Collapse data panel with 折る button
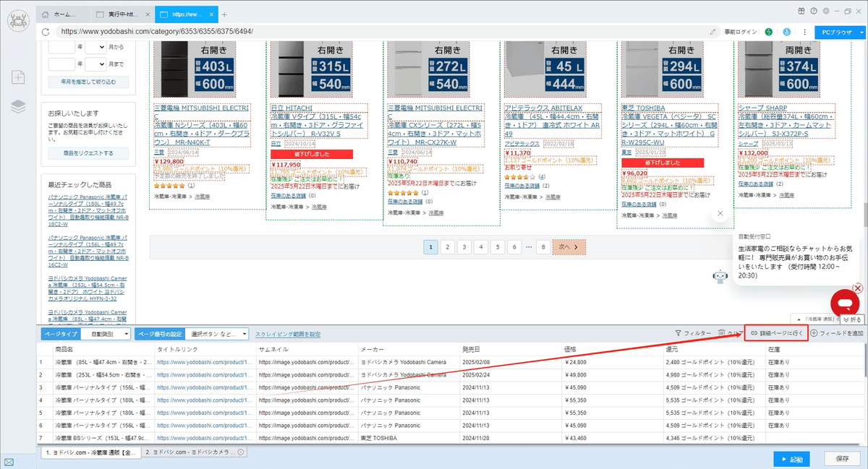 pyautogui.click(x=852, y=319)
